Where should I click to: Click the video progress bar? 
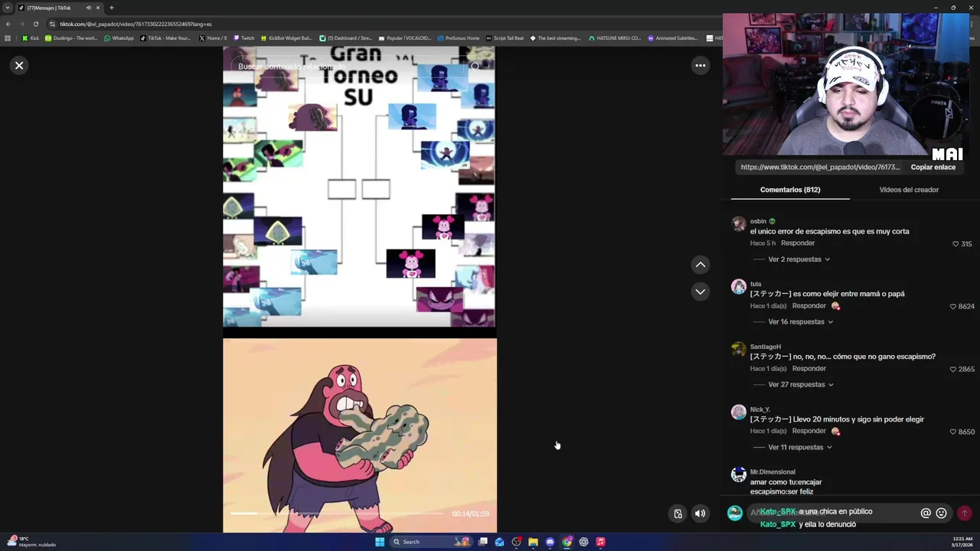(337, 514)
